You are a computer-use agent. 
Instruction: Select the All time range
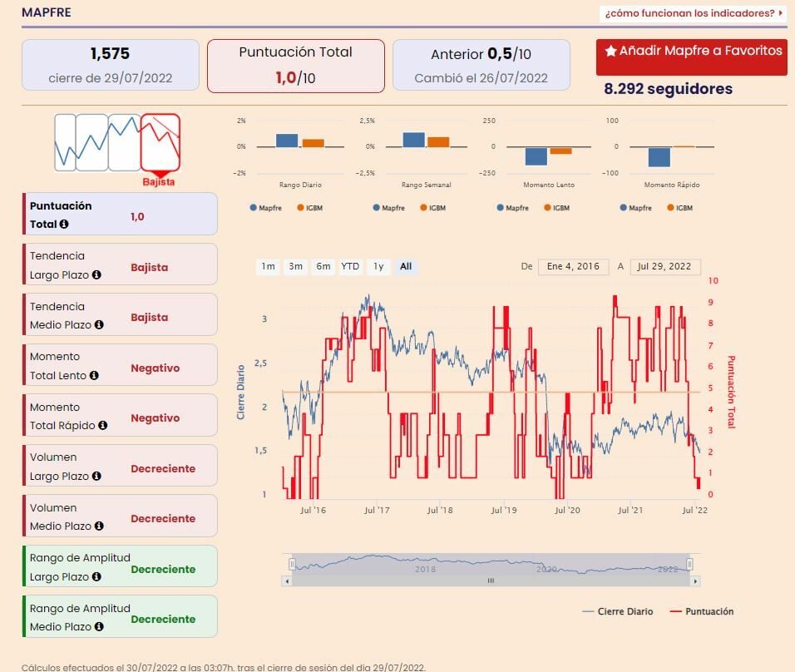pos(406,267)
